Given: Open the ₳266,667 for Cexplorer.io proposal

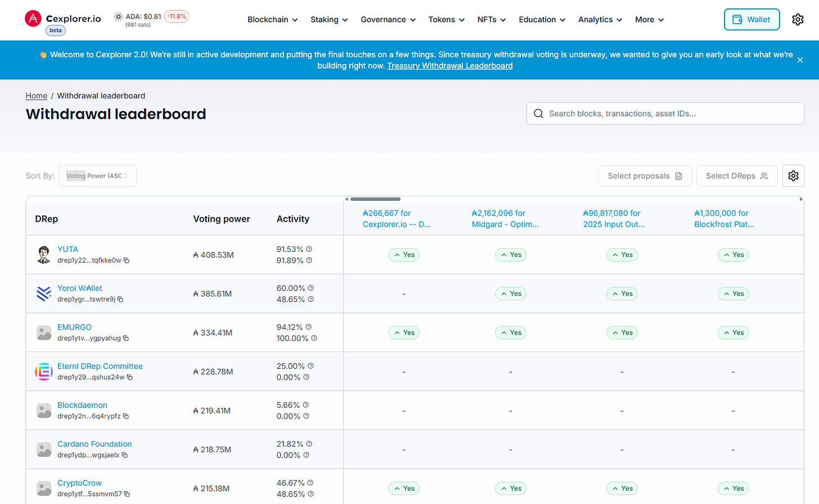Looking at the screenshot, I should (x=397, y=219).
